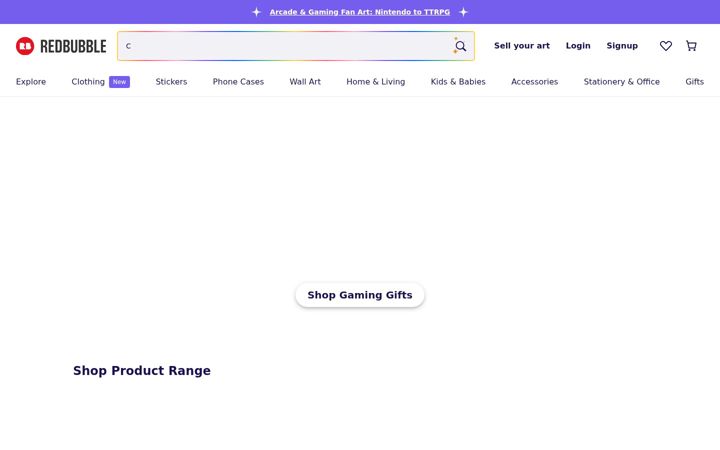The width and height of the screenshot is (720, 450).
Task: Click the Shop Product Range heading
Action: (142, 371)
